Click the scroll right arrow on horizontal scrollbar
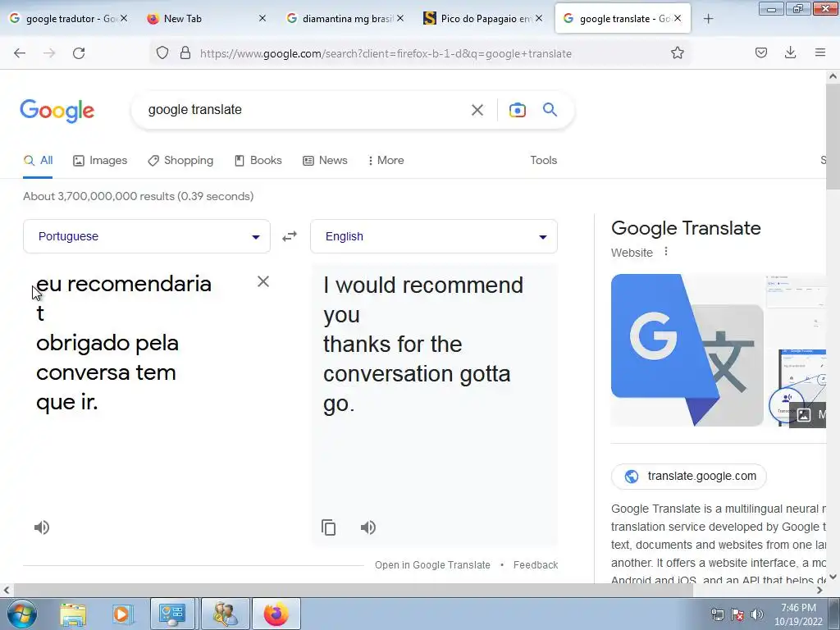The height and width of the screenshot is (630, 840). pyautogui.click(x=819, y=590)
